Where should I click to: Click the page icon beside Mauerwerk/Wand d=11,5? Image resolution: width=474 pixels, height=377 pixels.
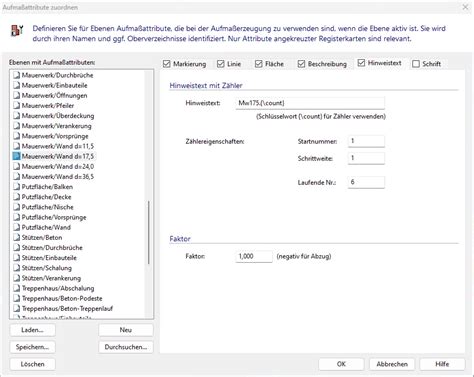point(16,146)
